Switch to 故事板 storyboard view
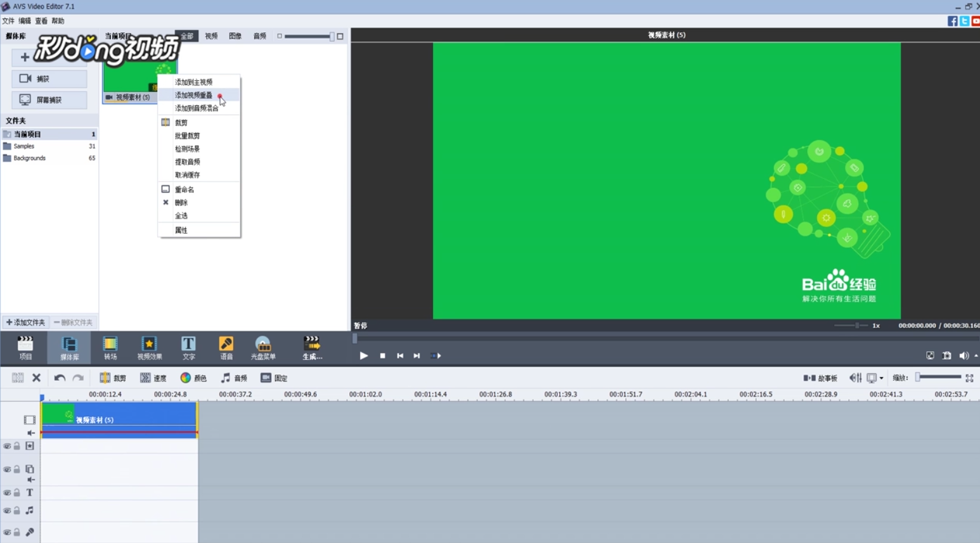The width and height of the screenshot is (980, 543). point(820,378)
